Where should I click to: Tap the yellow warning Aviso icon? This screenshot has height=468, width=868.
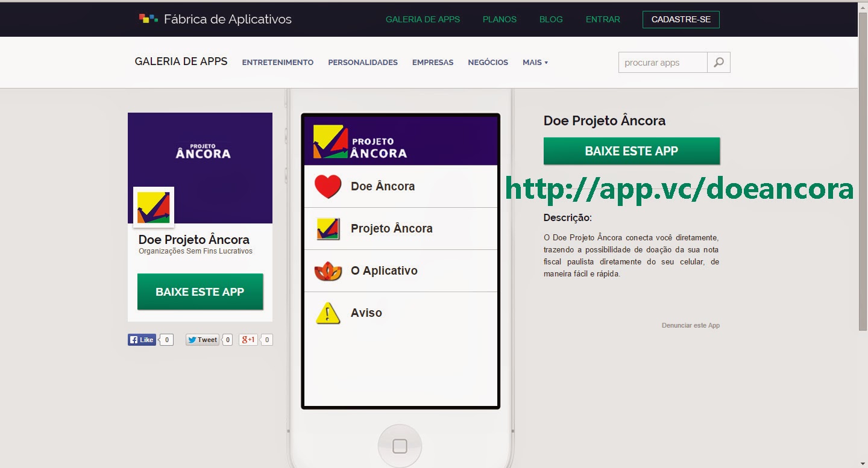(328, 313)
